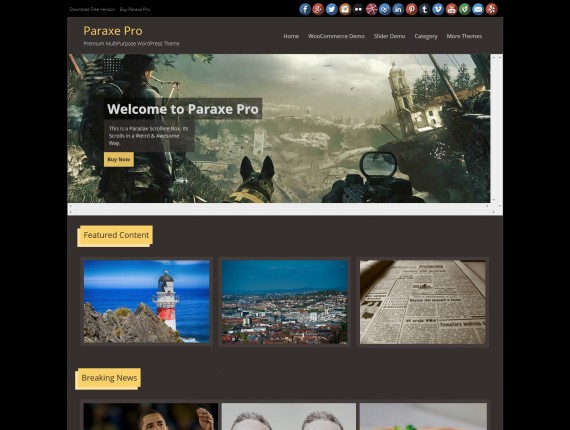This screenshot has height=430, width=570.
Task: Open the lighthouse featured thumbnail
Action: pyautogui.click(x=146, y=301)
